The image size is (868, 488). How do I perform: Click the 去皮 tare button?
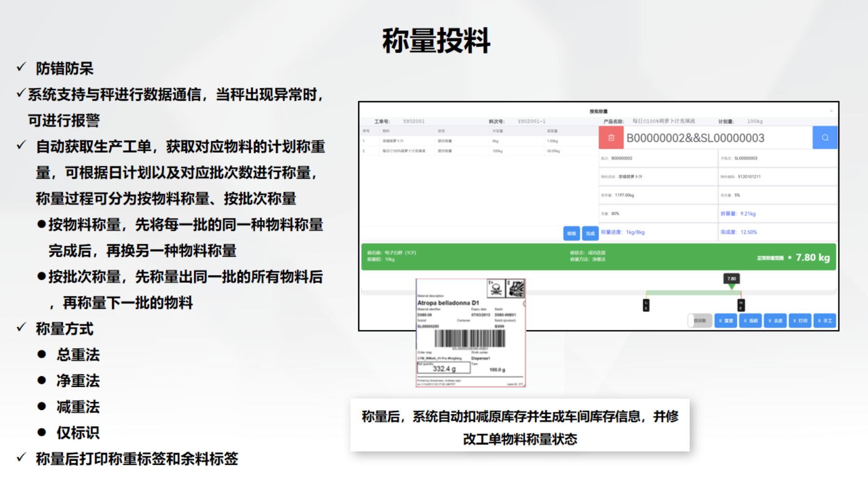point(775,320)
